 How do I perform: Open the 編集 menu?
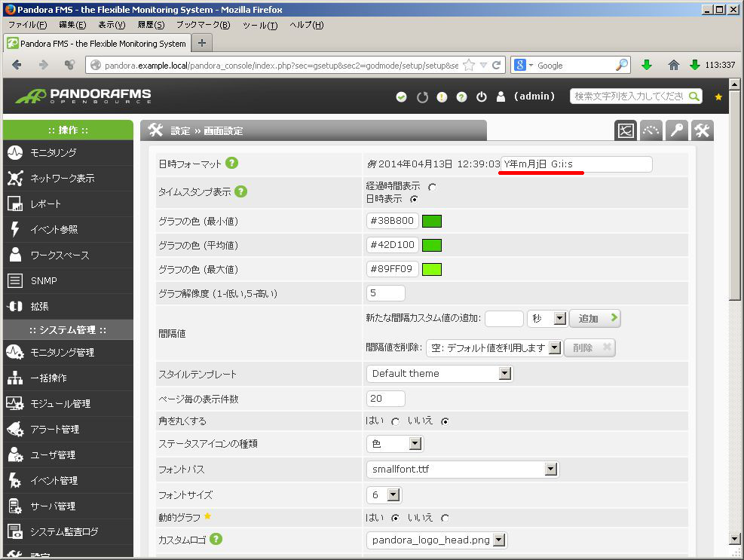click(x=72, y=25)
